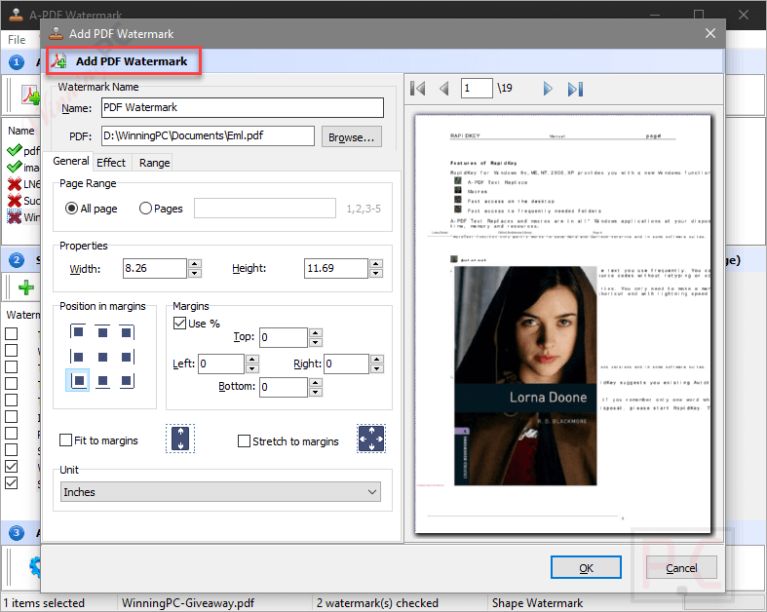Select top-right position in margins
The height and width of the screenshot is (612, 767).
[127, 332]
